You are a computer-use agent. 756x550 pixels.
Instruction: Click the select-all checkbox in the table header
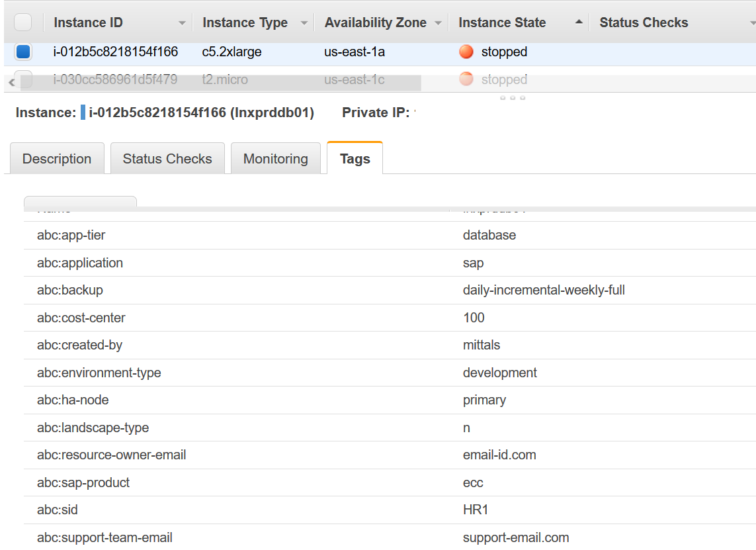(x=24, y=22)
